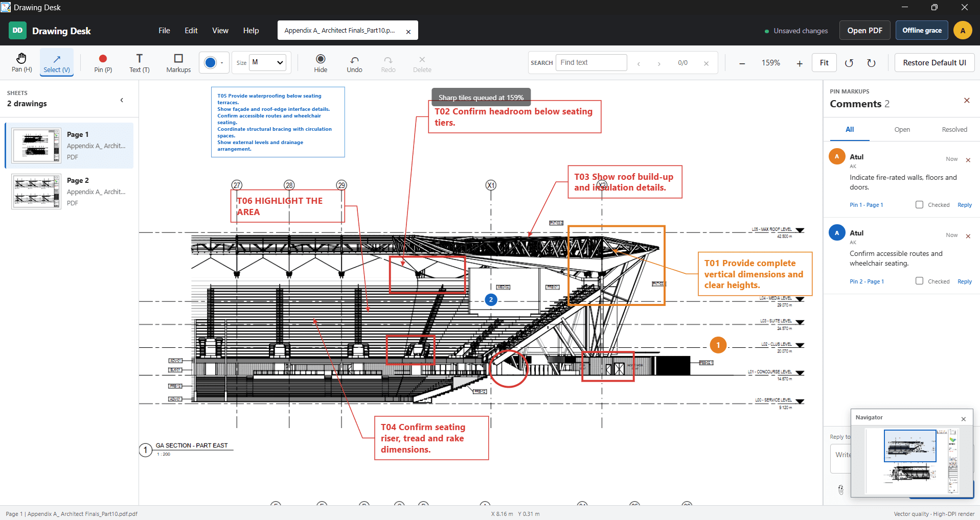Rotate the drawing clockwise
Viewport: 980px width, 520px height.
click(871, 63)
